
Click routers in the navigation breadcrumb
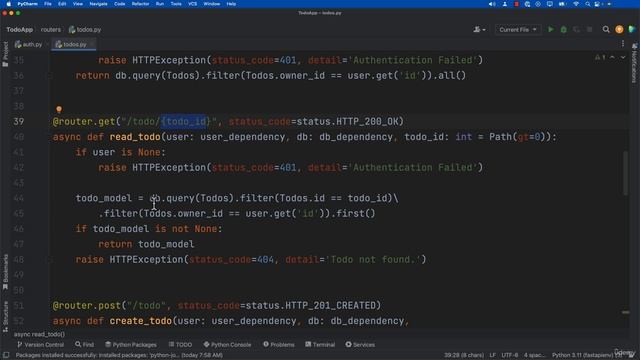(51, 29)
